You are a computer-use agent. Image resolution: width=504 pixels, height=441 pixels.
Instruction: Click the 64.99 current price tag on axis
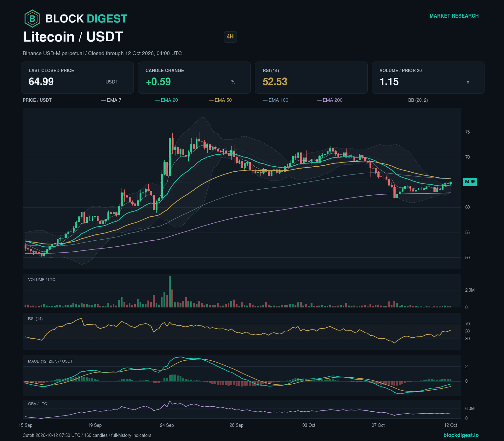(470, 182)
